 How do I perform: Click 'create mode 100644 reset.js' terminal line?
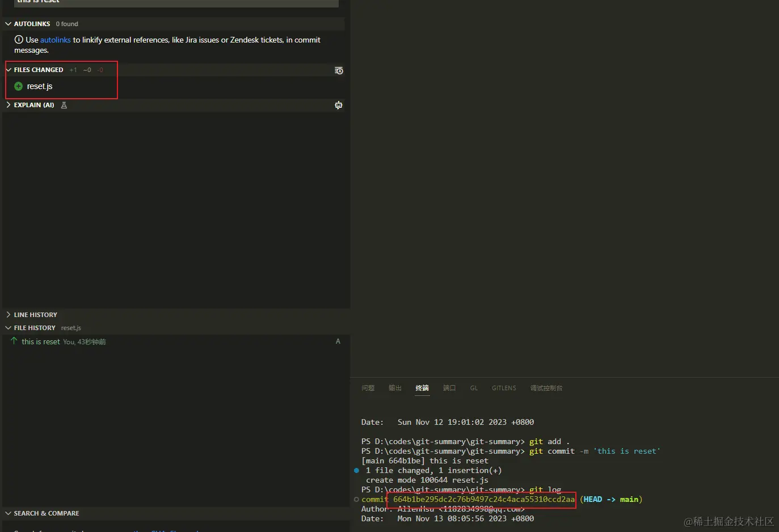[427, 480]
